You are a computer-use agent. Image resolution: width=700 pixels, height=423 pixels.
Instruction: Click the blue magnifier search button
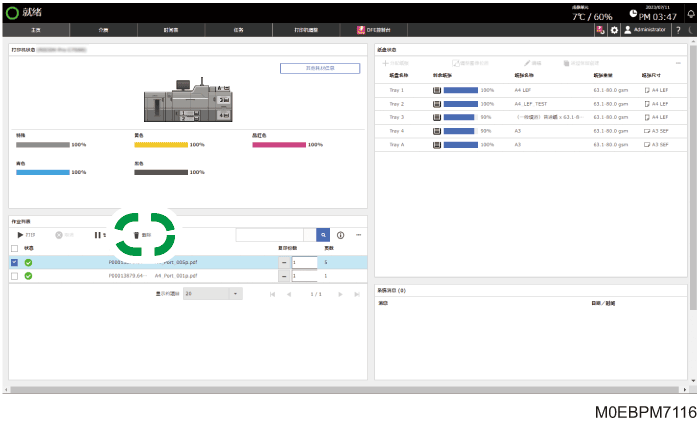(x=323, y=235)
